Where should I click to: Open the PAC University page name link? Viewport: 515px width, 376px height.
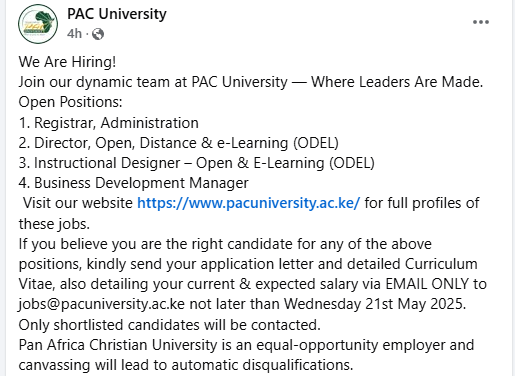(117, 14)
